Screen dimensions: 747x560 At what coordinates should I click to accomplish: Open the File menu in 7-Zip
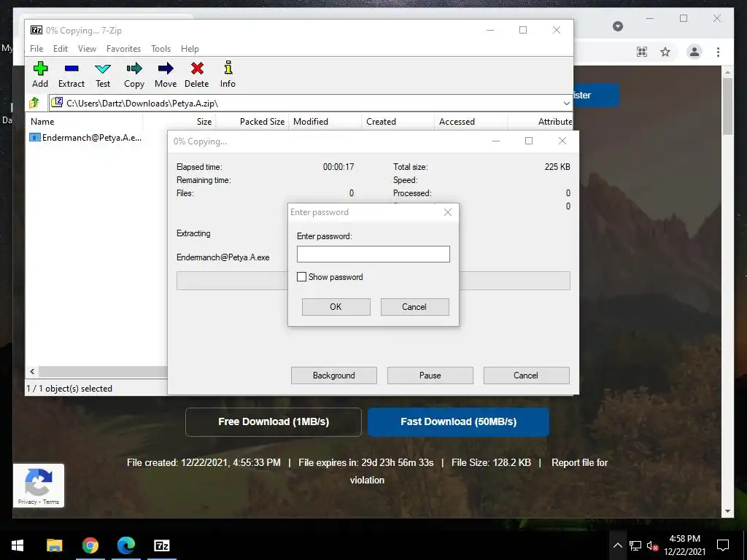36,49
